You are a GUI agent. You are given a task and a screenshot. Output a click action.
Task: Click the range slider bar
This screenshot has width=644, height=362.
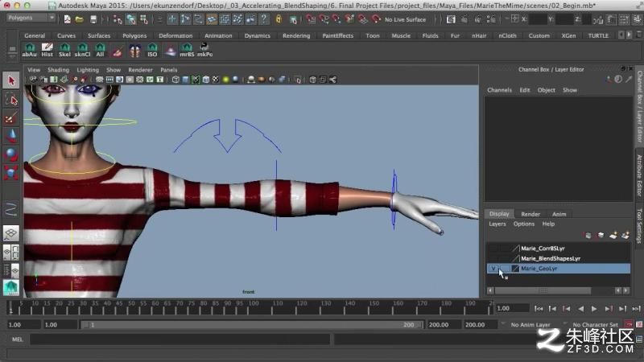(x=251, y=325)
